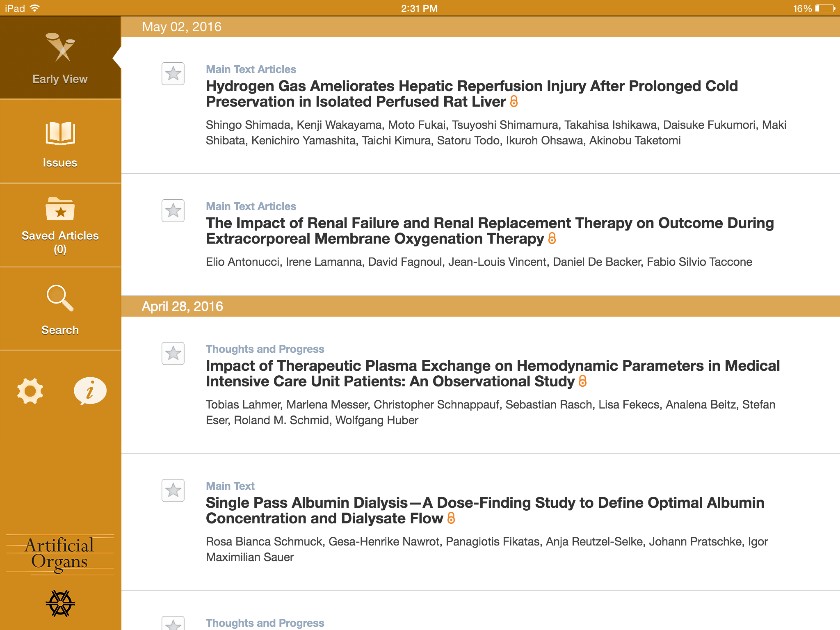
Task: Open settings gear icon
Action: (30, 391)
